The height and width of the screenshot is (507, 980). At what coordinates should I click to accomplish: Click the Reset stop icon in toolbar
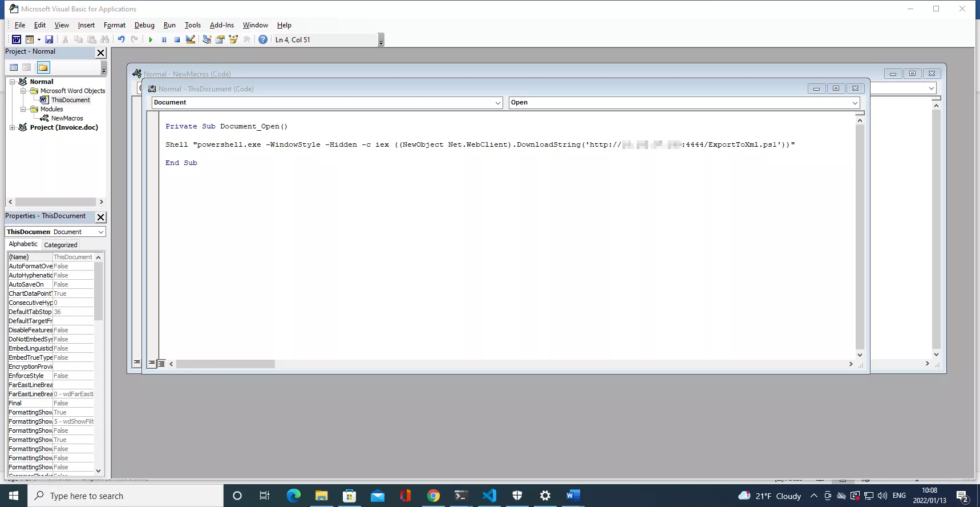tap(177, 39)
